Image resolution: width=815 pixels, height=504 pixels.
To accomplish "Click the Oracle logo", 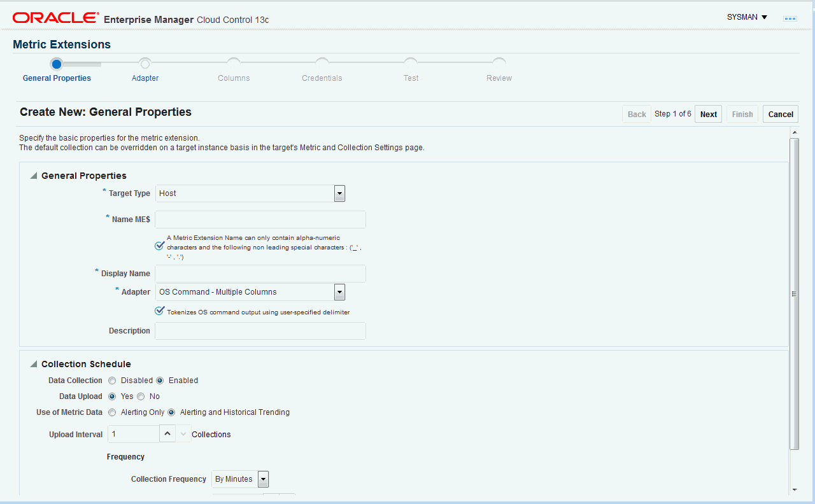I will [x=56, y=18].
